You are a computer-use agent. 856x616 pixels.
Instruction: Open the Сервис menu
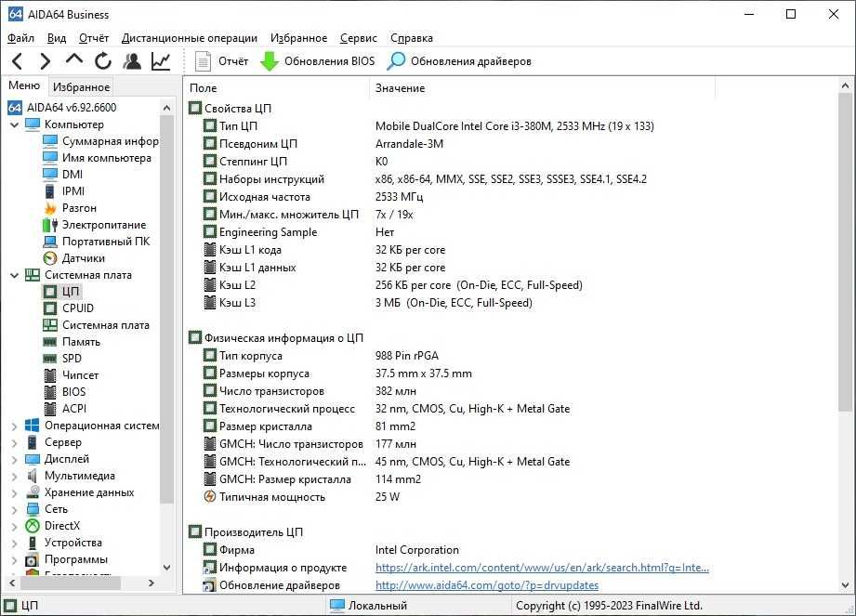359,38
